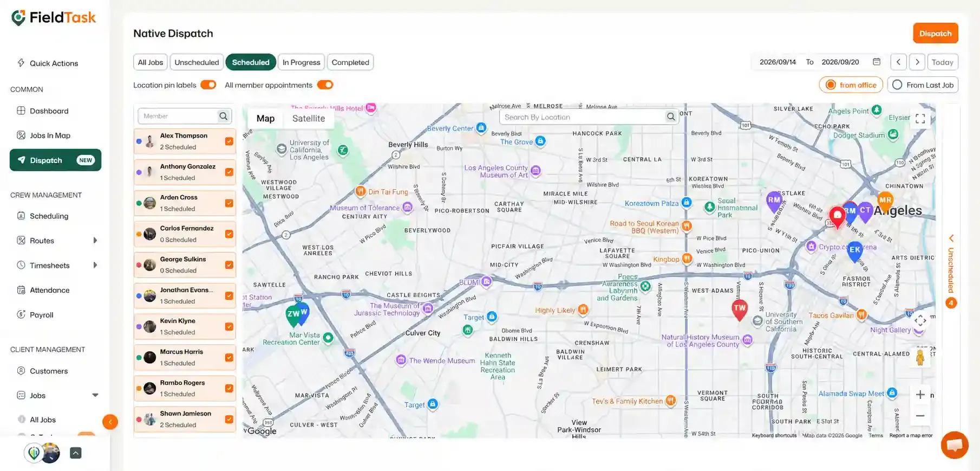Uncheck Alex Thompson checkbox

point(229,141)
